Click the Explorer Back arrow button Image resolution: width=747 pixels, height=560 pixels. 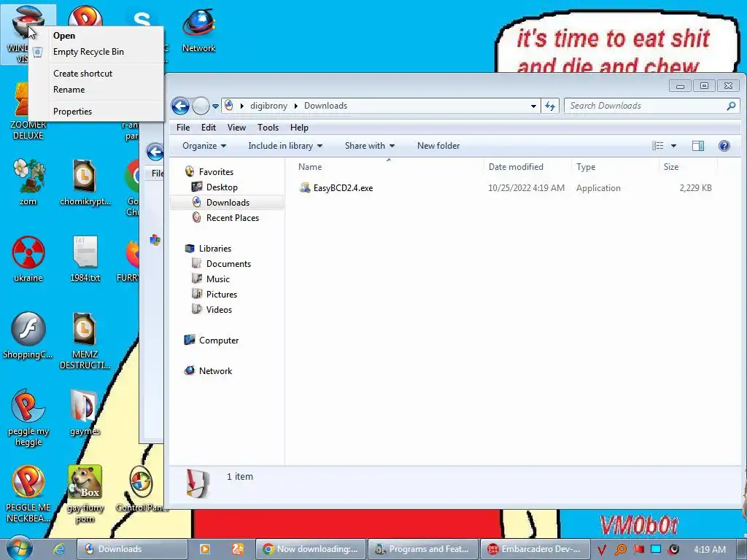click(180, 106)
